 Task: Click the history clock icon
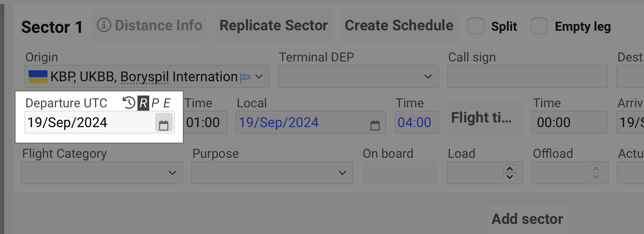click(x=129, y=103)
